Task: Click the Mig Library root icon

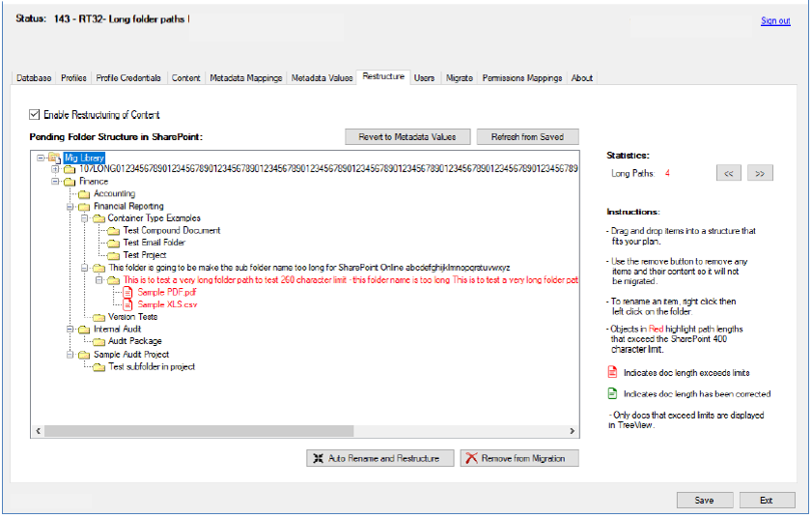Action: [x=55, y=157]
